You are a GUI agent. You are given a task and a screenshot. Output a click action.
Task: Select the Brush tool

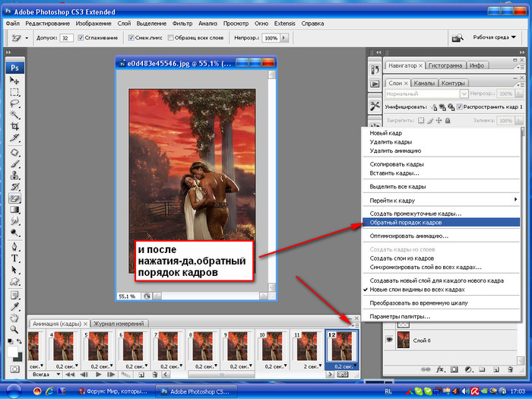pyautogui.click(x=14, y=164)
